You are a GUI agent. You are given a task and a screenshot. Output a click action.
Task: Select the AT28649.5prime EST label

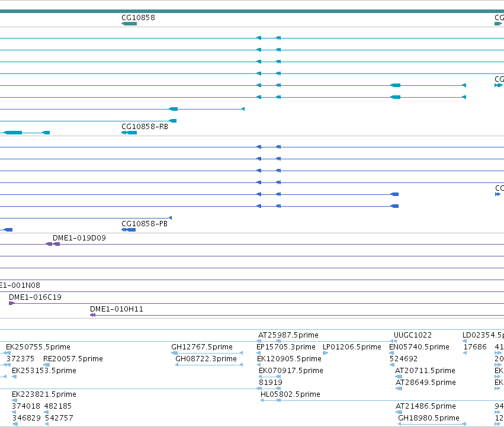(x=426, y=383)
